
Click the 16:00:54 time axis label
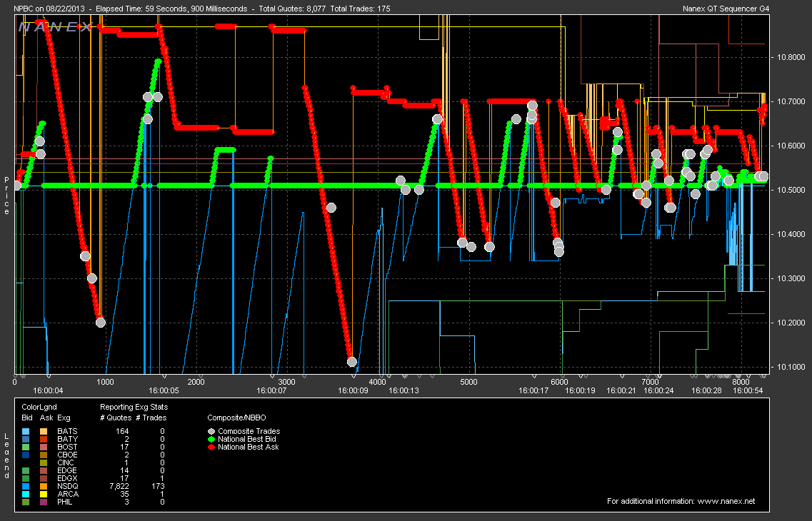pyautogui.click(x=748, y=390)
